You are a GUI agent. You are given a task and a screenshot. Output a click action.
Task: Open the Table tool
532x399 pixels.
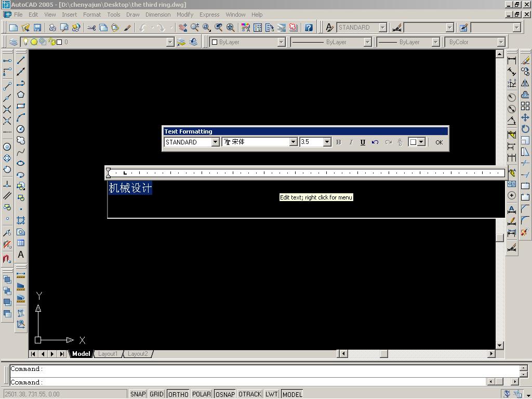[x=21, y=243]
